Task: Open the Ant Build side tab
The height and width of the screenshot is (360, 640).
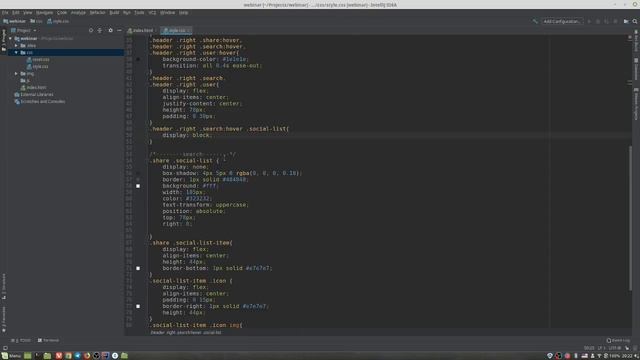Action: (x=636, y=41)
